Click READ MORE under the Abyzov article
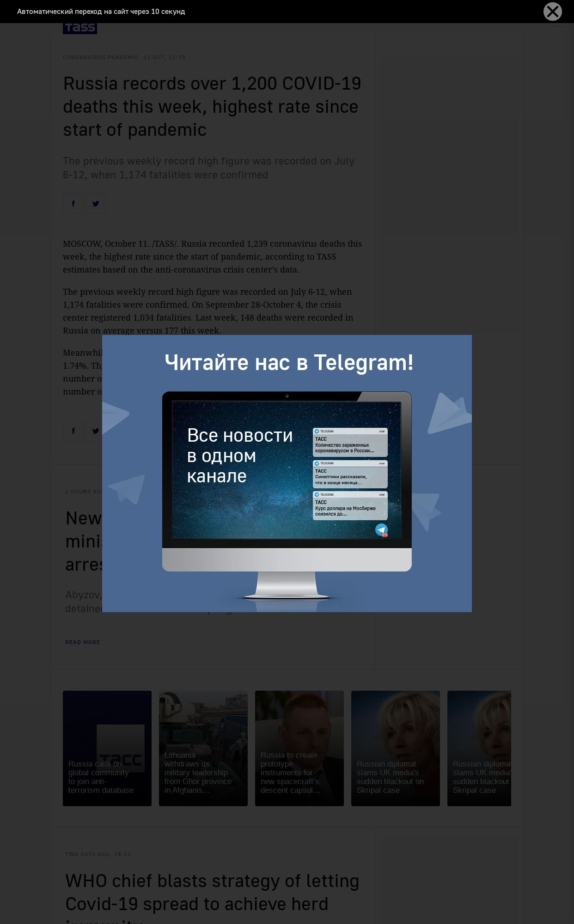This screenshot has height=924, width=574. [83, 642]
